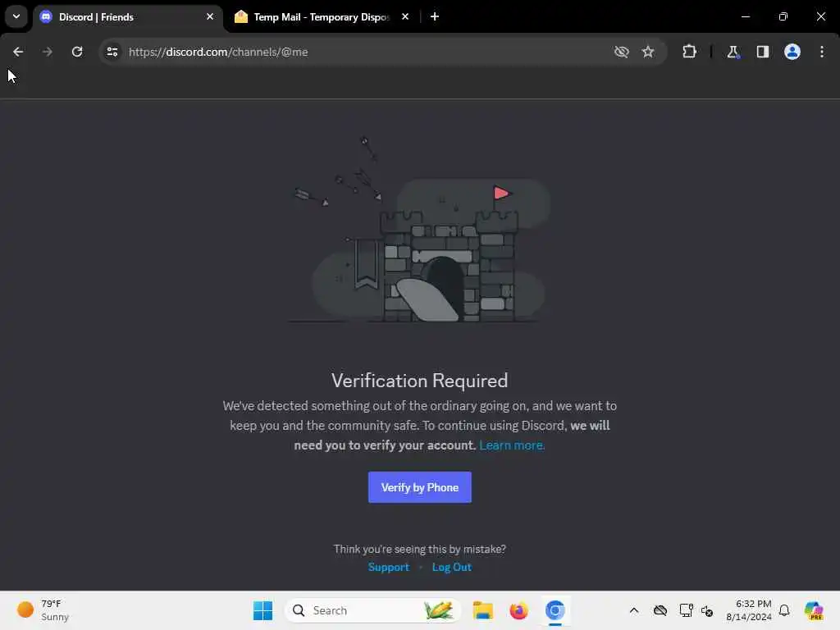Open the notifications bell icon

(784, 610)
